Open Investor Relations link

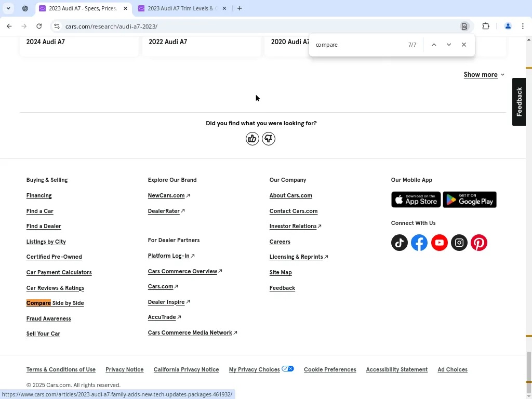(x=296, y=227)
